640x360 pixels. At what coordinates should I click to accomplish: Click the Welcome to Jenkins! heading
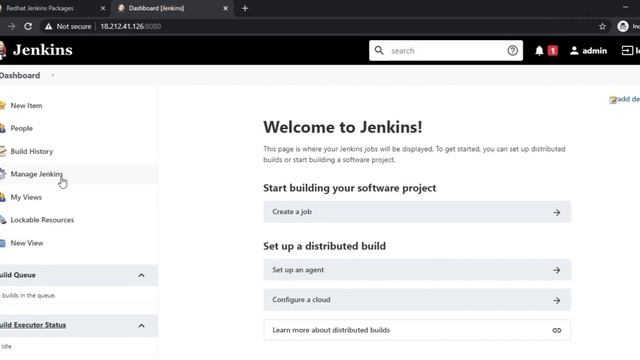343,127
